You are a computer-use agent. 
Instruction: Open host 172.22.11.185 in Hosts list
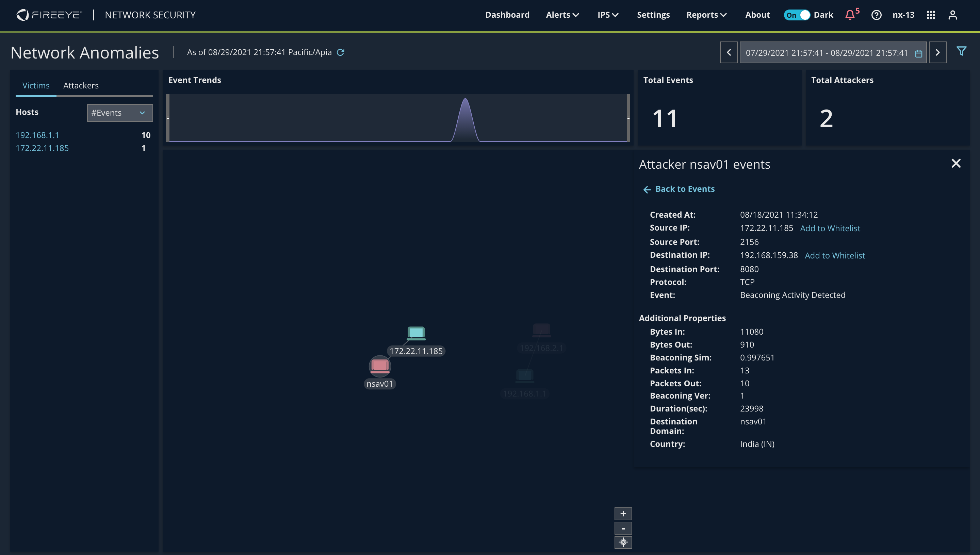tap(42, 148)
